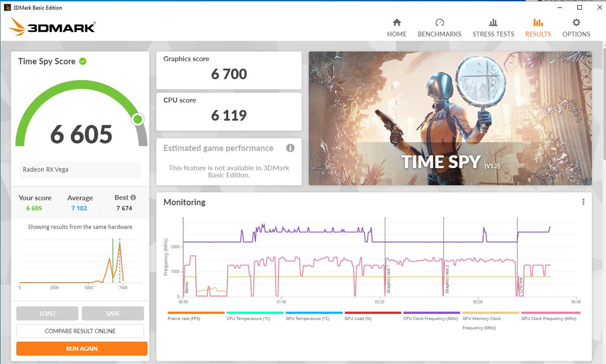Image resolution: width=606 pixels, height=364 pixels.
Task: Open the Home screen
Action: pyautogui.click(x=397, y=27)
